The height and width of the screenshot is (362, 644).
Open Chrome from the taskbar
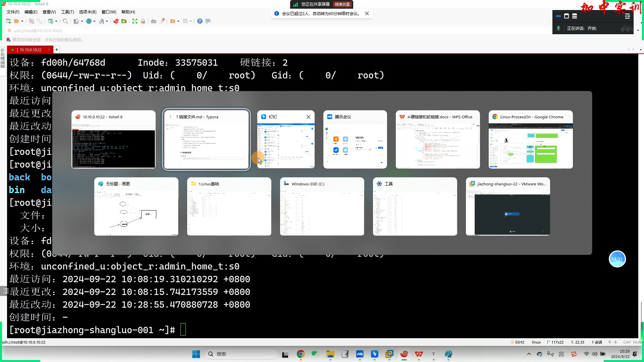301,354
